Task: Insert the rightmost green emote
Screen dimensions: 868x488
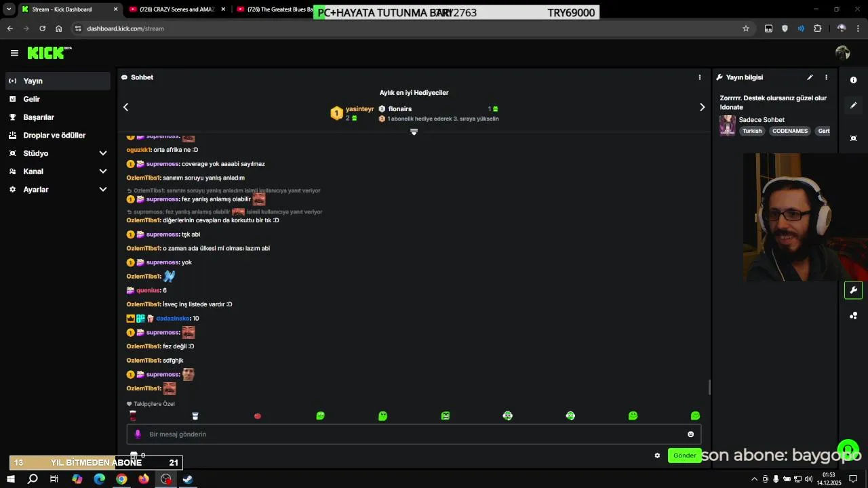Action: pyautogui.click(x=695, y=416)
